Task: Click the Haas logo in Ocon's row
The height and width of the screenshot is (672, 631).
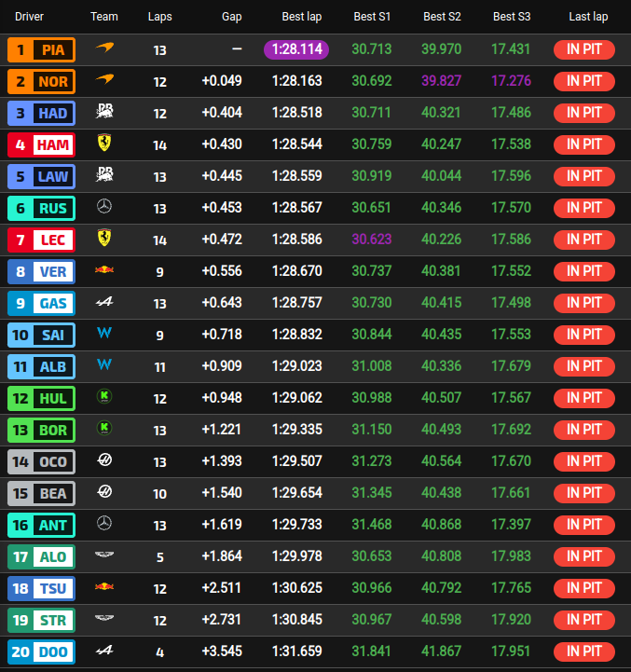Action: coord(104,459)
